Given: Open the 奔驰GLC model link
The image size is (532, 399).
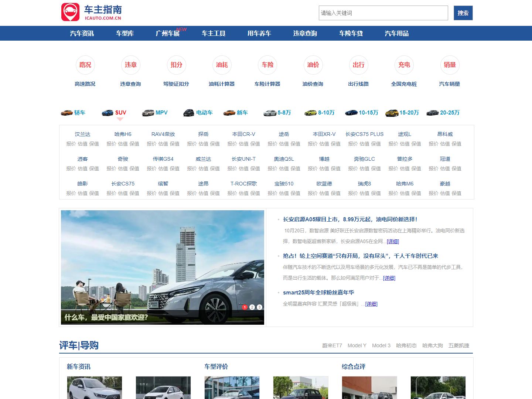Looking at the screenshot, I should pyautogui.click(x=364, y=159).
